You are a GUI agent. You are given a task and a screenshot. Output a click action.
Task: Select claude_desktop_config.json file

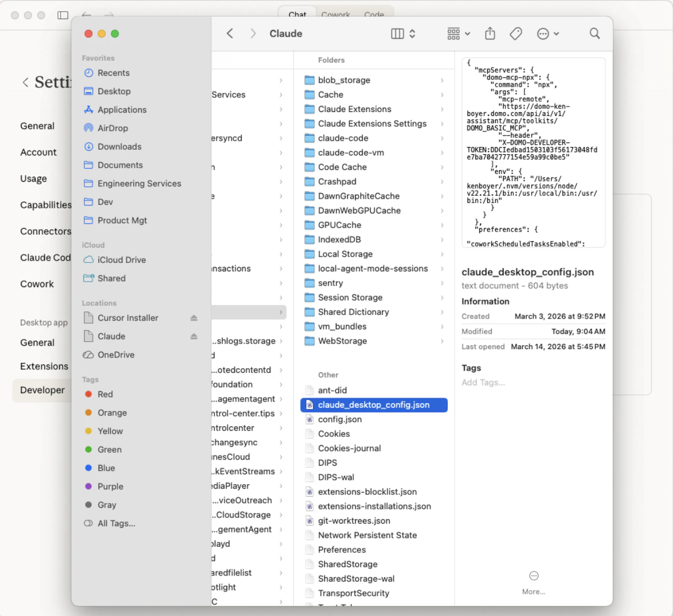[x=374, y=405]
